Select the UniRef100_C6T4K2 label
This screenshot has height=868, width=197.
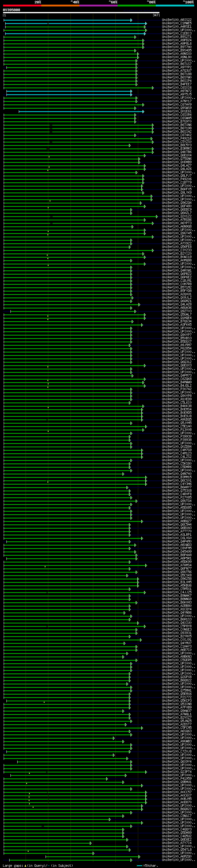pyautogui.click(x=177, y=135)
